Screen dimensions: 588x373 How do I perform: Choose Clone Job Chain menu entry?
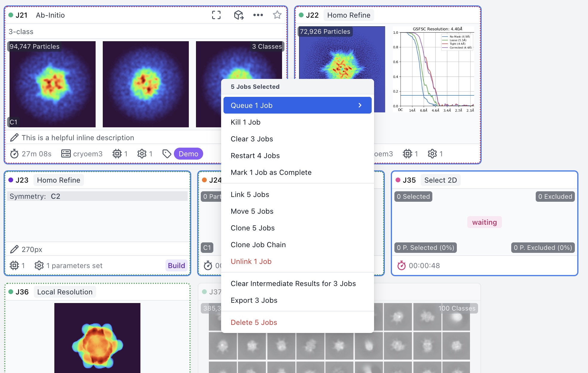[258, 245]
